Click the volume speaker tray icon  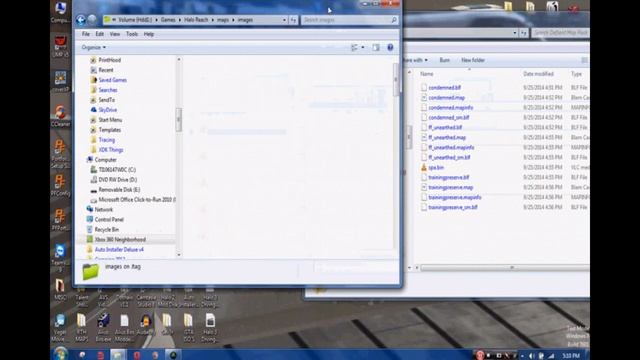[x=532, y=356]
